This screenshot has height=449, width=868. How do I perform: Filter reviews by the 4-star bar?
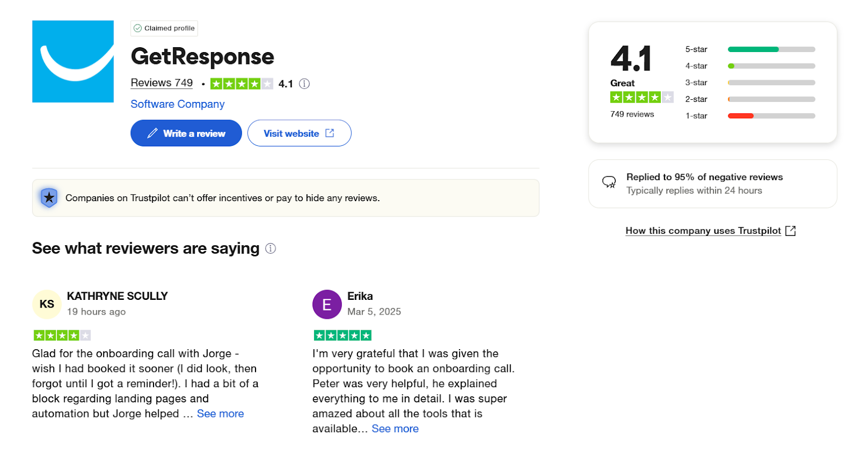pos(771,66)
